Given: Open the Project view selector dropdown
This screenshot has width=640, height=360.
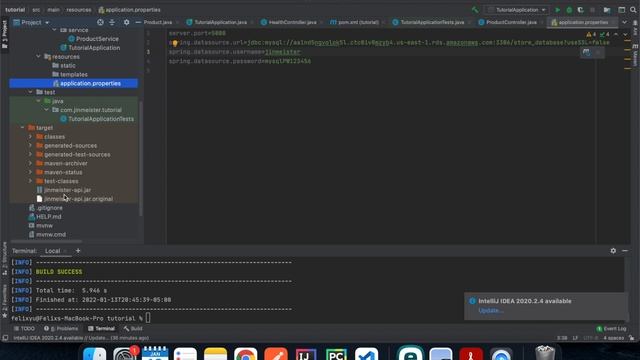Looking at the screenshot, I should click(x=31, y=22).
